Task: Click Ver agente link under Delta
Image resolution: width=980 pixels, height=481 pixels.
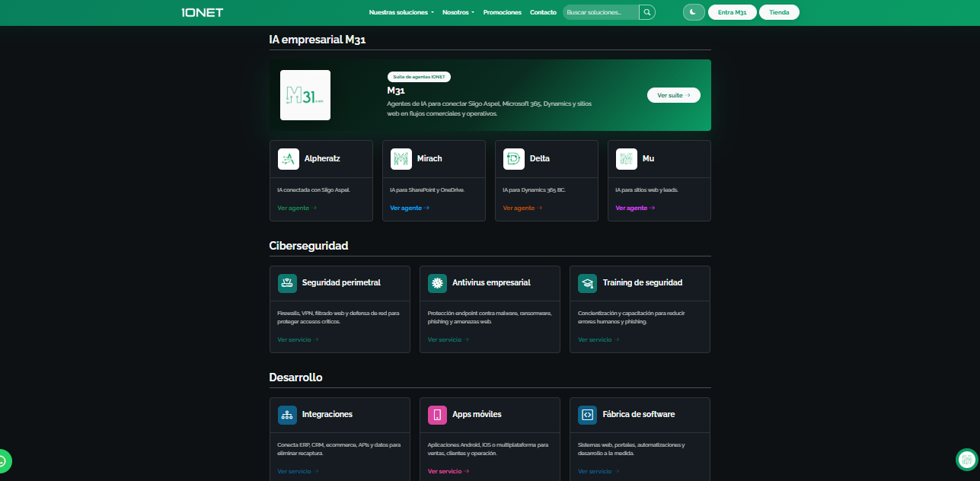Action: click(x=522, y=208)
